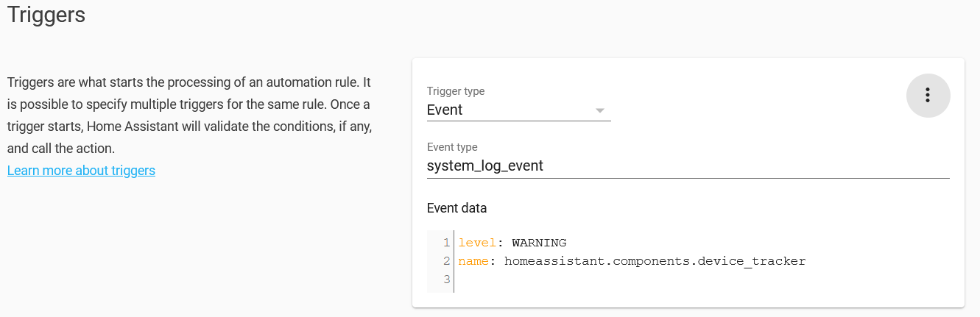Open the Trigger type dropdown showing Event

click(518, 110)
